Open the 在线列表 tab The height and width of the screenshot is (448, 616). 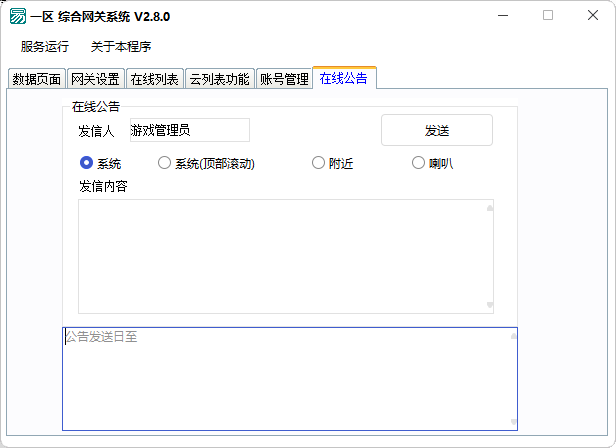[155, 80]
